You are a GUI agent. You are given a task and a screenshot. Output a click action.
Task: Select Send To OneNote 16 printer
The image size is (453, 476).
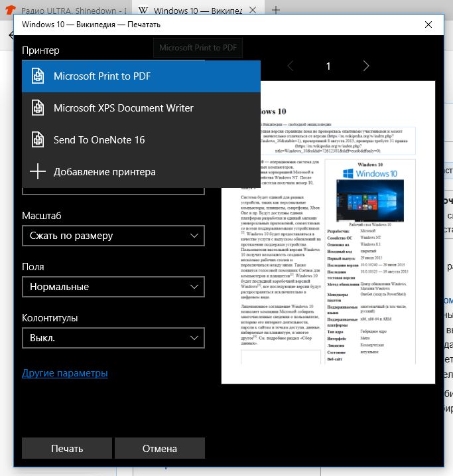(141, 140)
